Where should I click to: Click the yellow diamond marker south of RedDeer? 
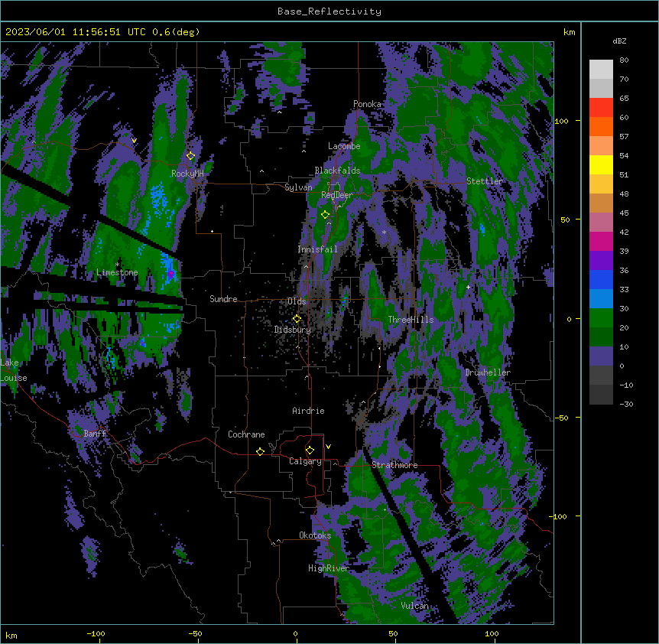click(x=326, y=215)
